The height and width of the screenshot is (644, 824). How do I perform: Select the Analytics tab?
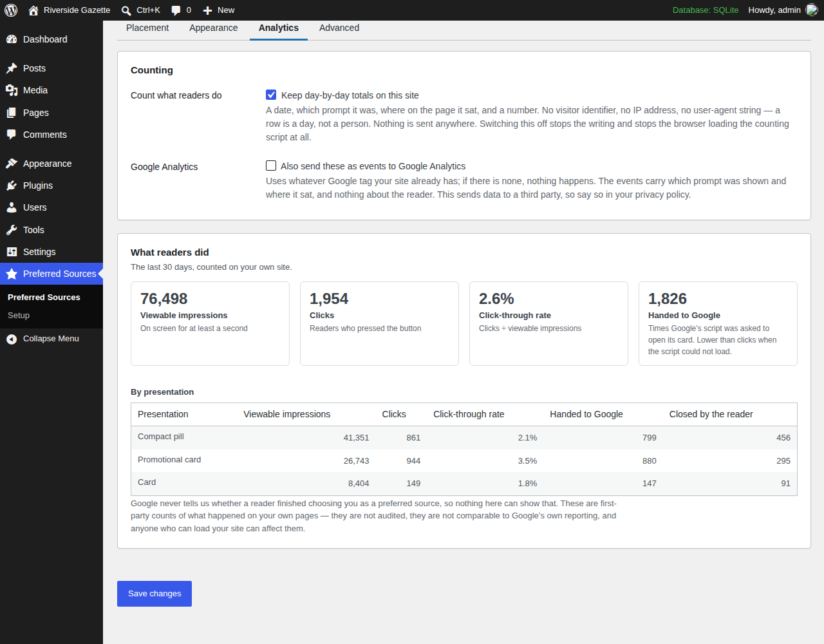[279, 28]
